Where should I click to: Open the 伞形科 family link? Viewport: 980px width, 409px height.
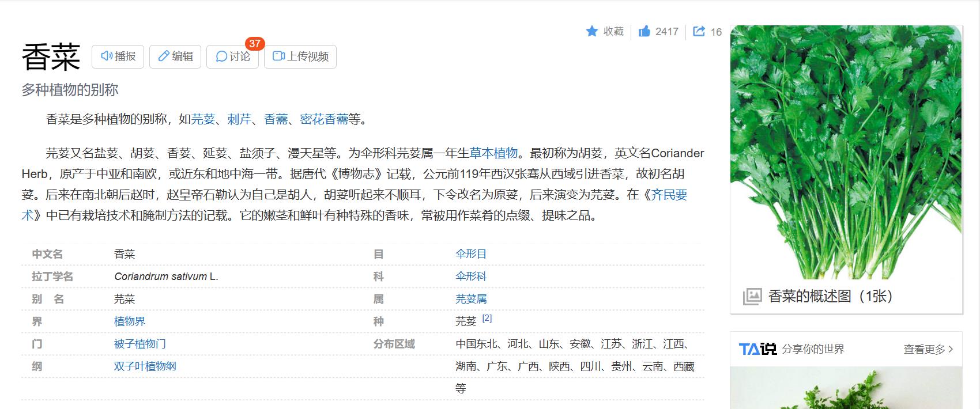471,277
